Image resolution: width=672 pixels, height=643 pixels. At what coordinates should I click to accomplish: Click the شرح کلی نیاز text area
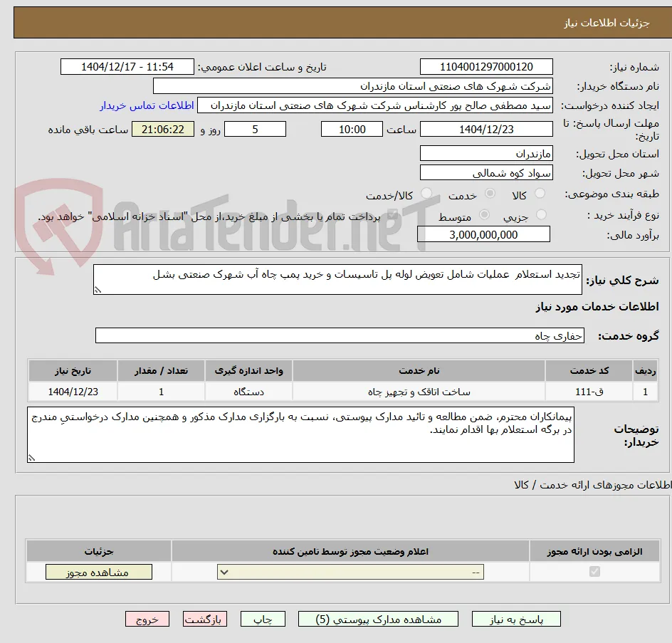click(337, 280)
